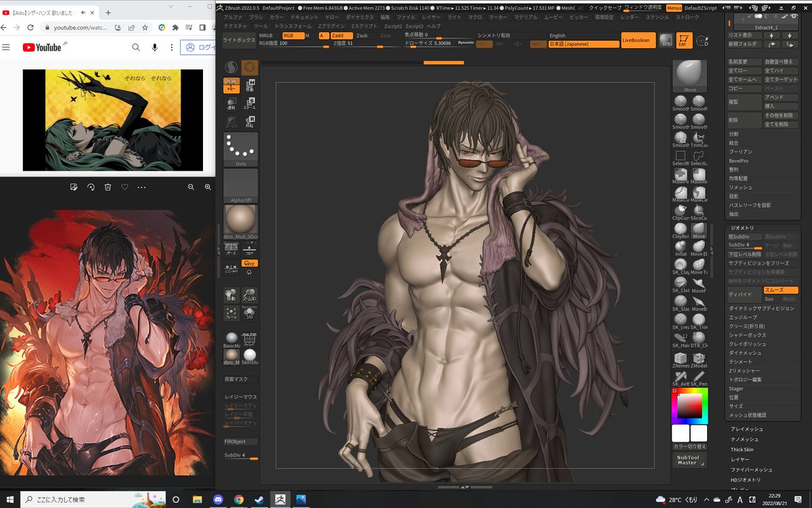Select the MaskRect brush icon

point(699,176)
